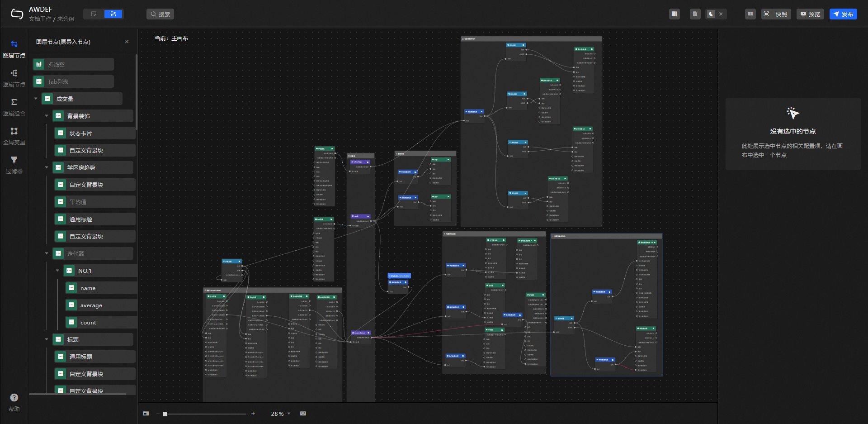Open the monitor warning icon
The image size is (868, 424).
750,14
